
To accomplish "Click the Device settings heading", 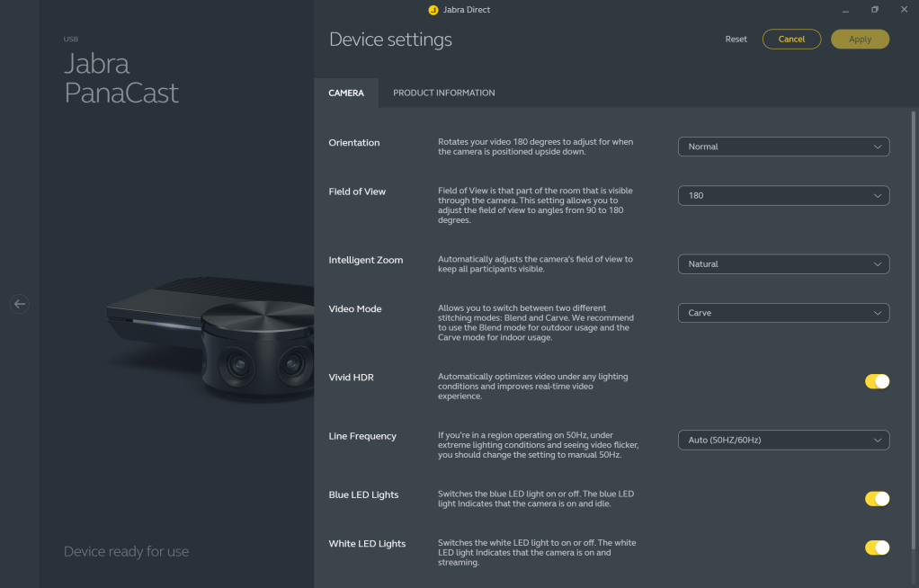I will tap(390, 40).
